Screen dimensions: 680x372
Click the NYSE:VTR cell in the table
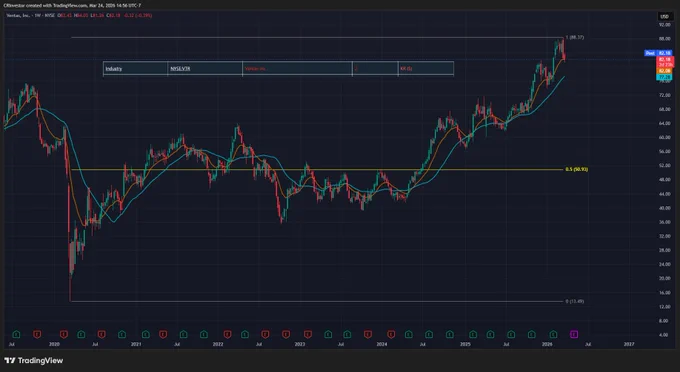205,69
